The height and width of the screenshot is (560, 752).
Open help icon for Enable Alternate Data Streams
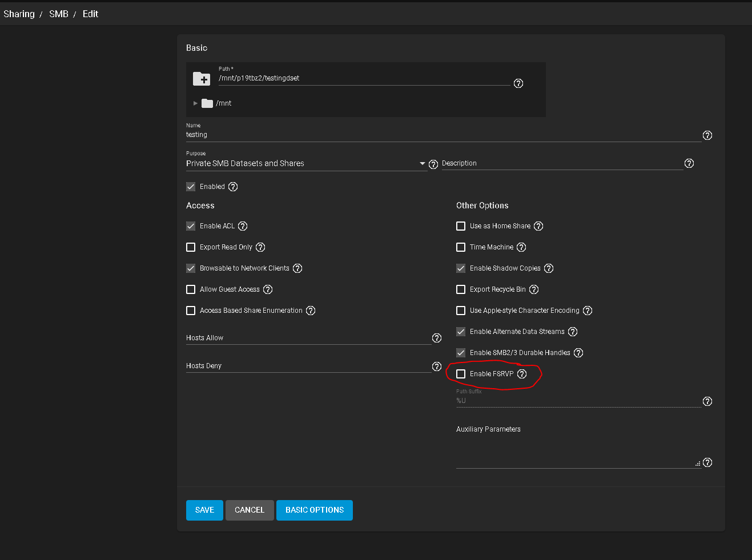[573, 332]
